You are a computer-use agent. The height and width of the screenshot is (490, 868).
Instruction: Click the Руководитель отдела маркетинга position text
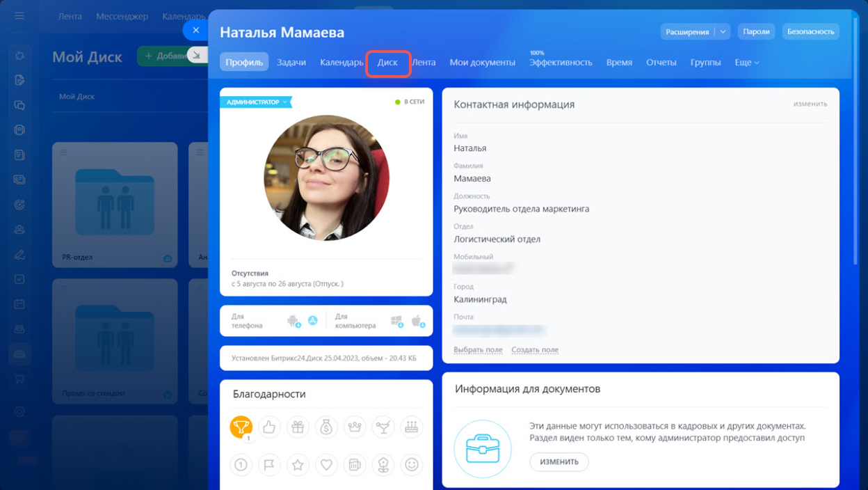click(522, 209)
